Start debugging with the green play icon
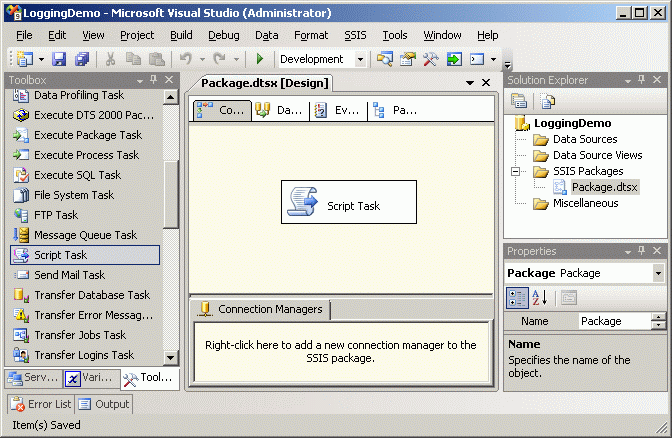The width and height of the screenshot is (672, 438). tap(259, 59)
